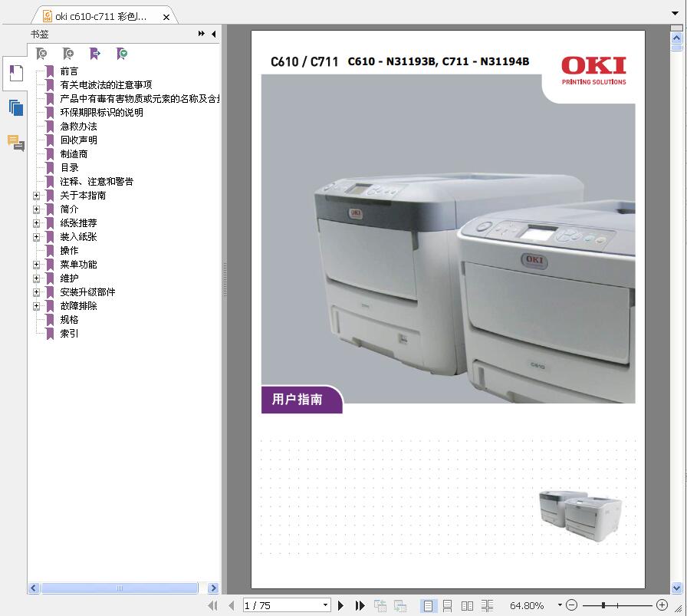Click the 用户指南 purple label on the page
Viewport: 687px width, 616px height.
302,400
